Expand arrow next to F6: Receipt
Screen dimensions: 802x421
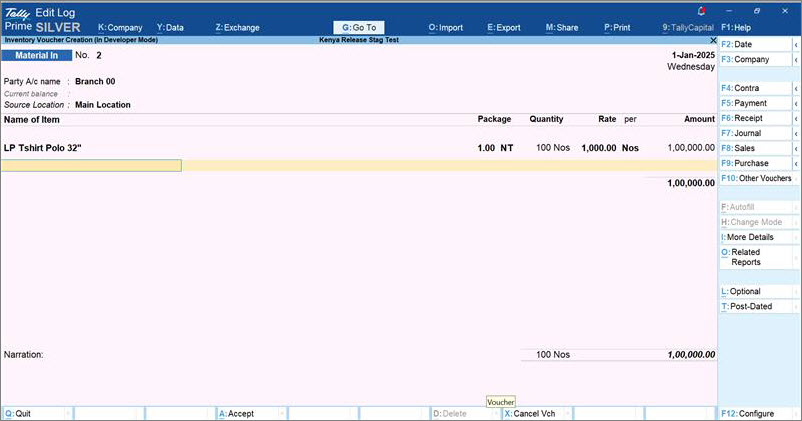[796, 118]
